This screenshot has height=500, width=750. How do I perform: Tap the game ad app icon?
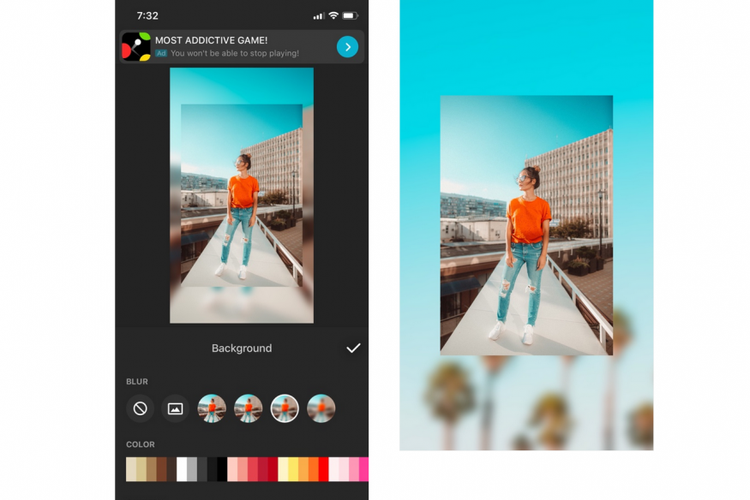(136, 46)
